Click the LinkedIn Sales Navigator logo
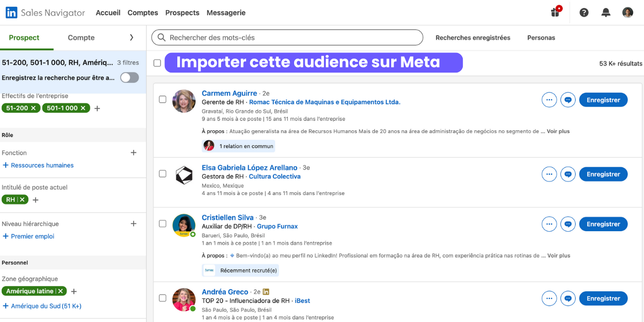Screen dimensions: 644x322 pos(45,13)
